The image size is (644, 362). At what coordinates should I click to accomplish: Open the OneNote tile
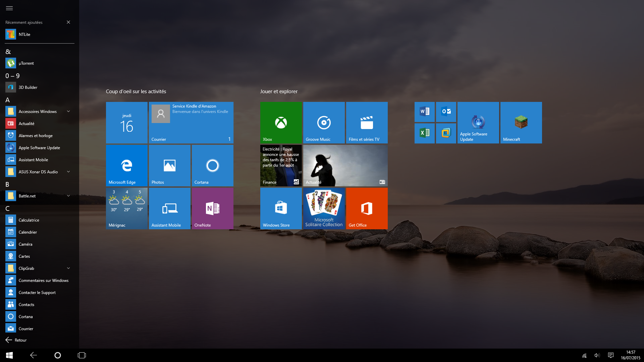tap(213, 208)
